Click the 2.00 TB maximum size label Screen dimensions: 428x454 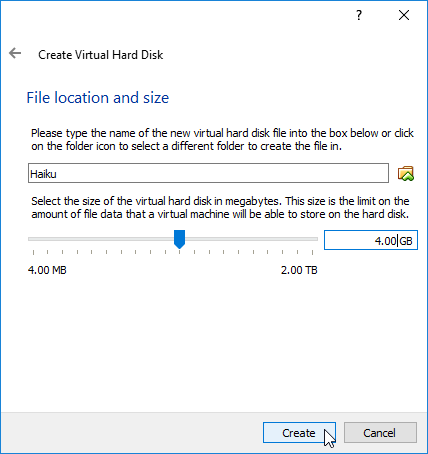(299, 270)
